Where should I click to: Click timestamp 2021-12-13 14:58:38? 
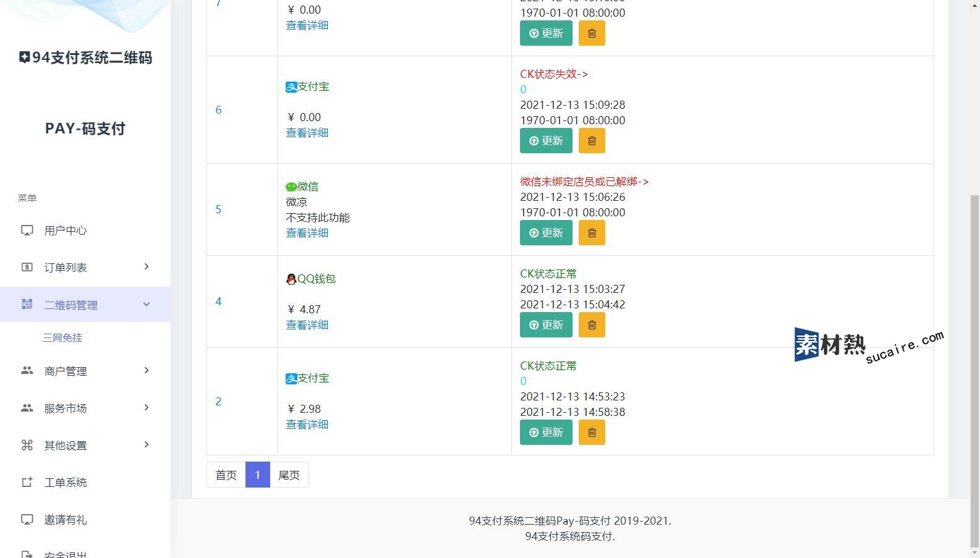coord(573,412)
